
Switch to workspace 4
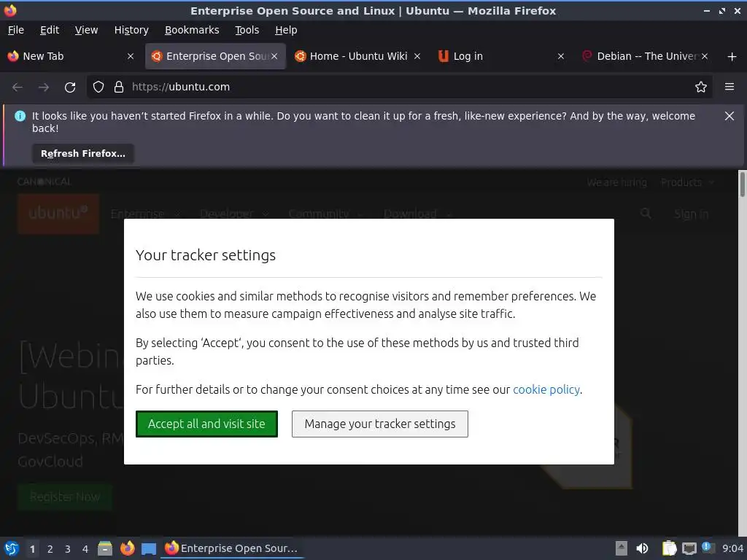(85, 549)
